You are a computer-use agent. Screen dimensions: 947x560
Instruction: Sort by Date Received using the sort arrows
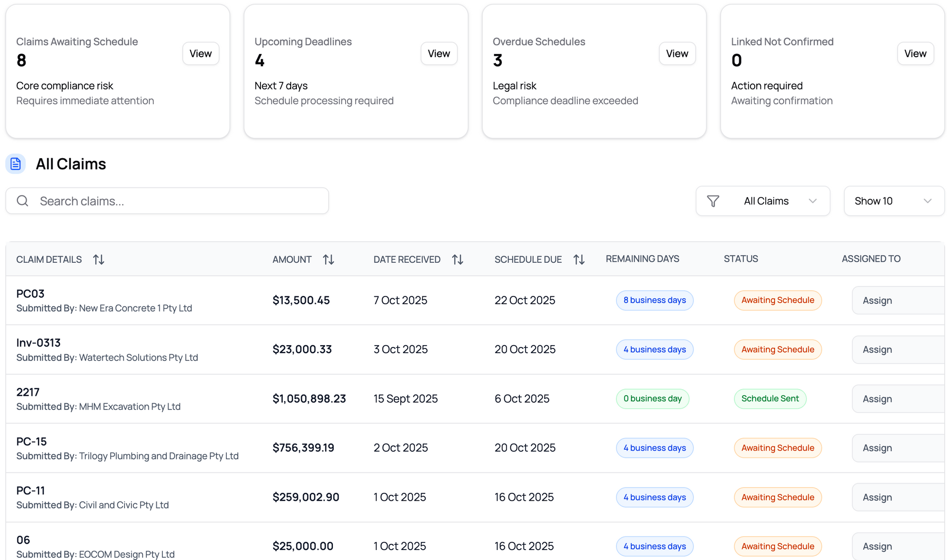[457, 259]
